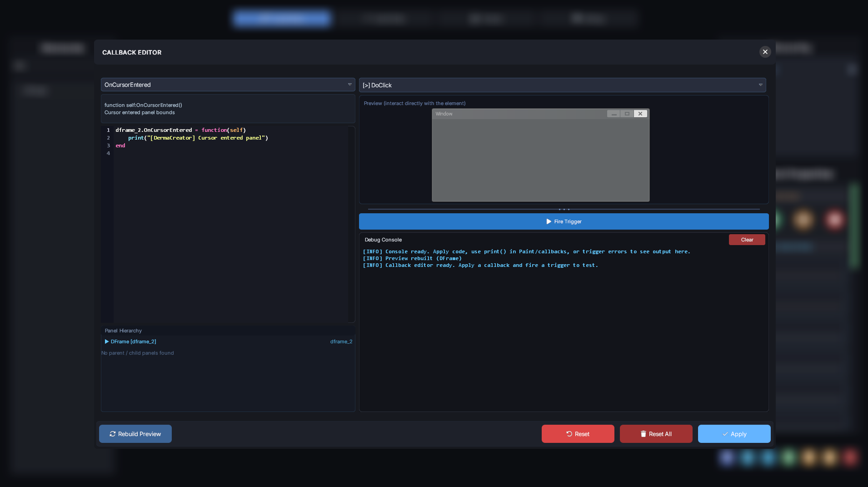Select the dframe_2 label in Panel Hierarchy

click(341, 341)
